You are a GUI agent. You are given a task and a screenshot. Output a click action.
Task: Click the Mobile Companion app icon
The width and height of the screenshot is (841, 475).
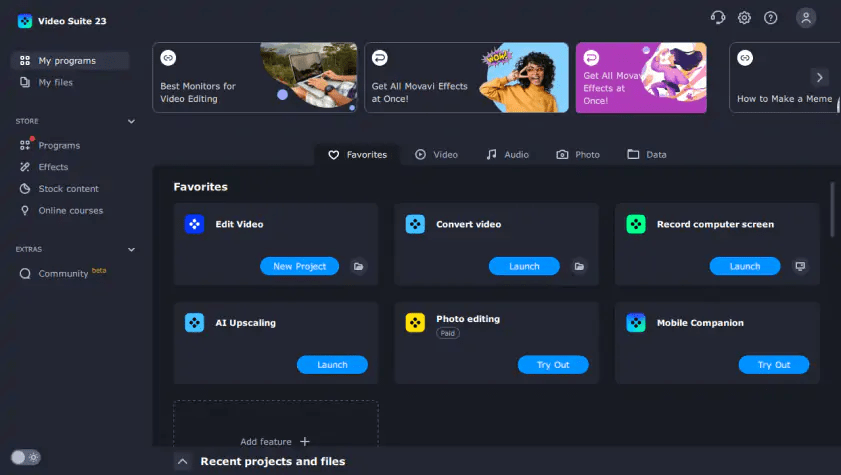[x=636, y=322]
